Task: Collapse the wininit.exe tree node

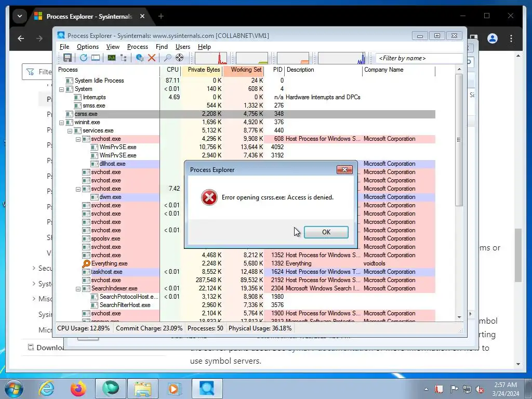Action: pos(61,123)
